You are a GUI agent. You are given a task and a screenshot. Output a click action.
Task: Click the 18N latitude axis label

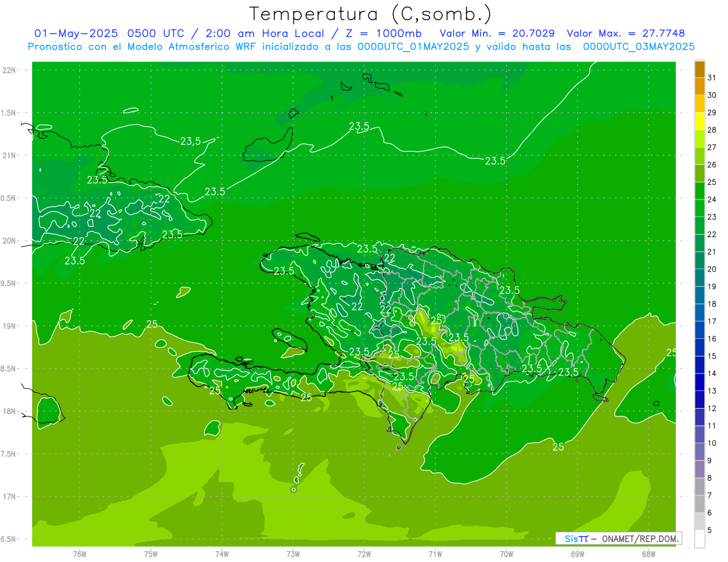coord(10,411)
